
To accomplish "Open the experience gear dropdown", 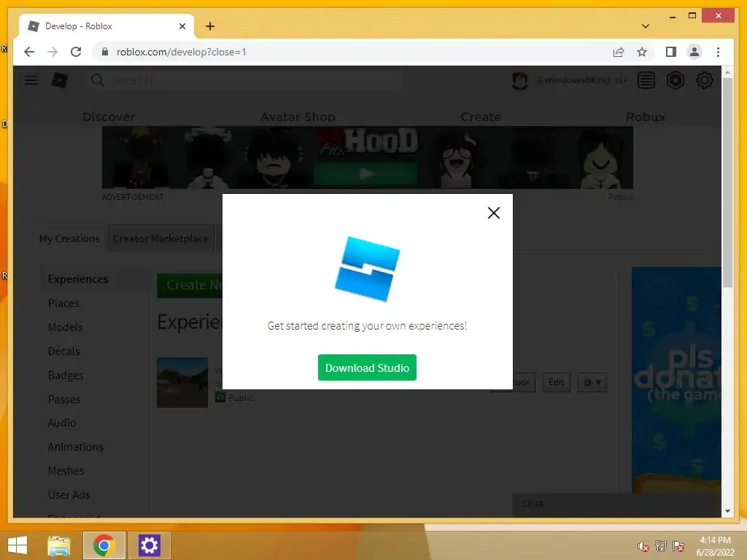I will [592, 382].
